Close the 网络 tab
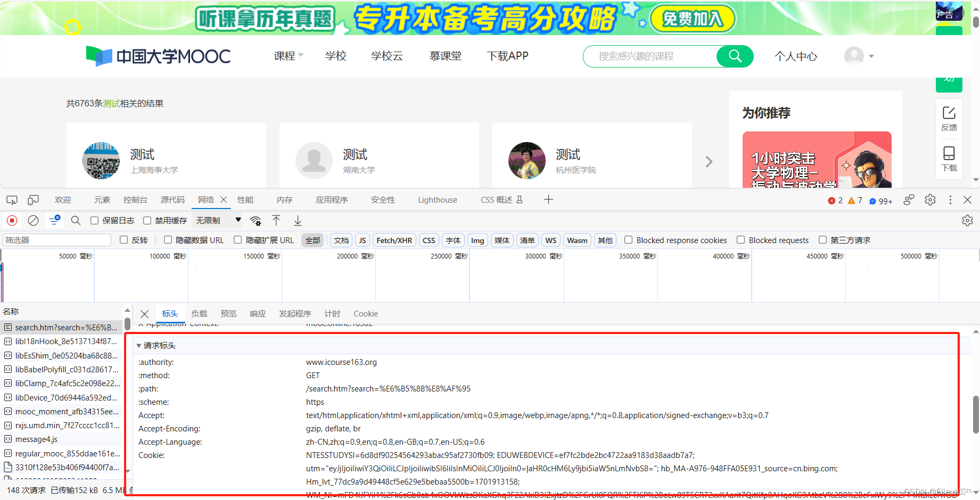 [224, 199]
